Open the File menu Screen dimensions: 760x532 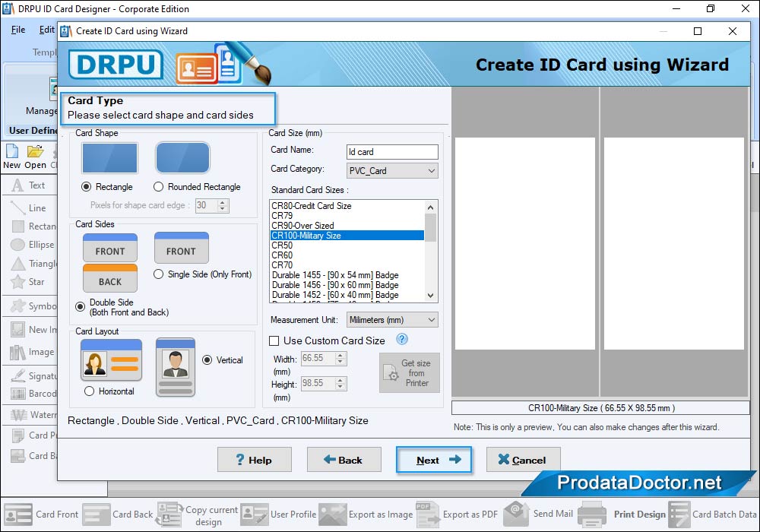click(x=18, y=30)
